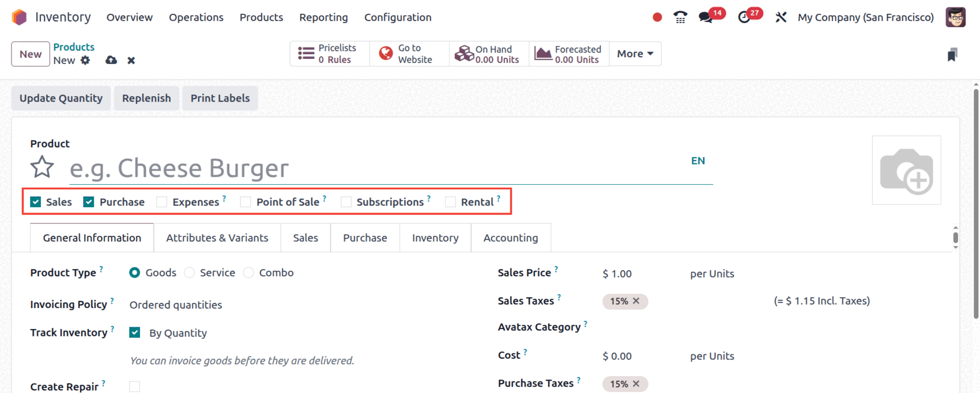
Task: Click the Print Labels button
Action: click(x=220, y=98)
